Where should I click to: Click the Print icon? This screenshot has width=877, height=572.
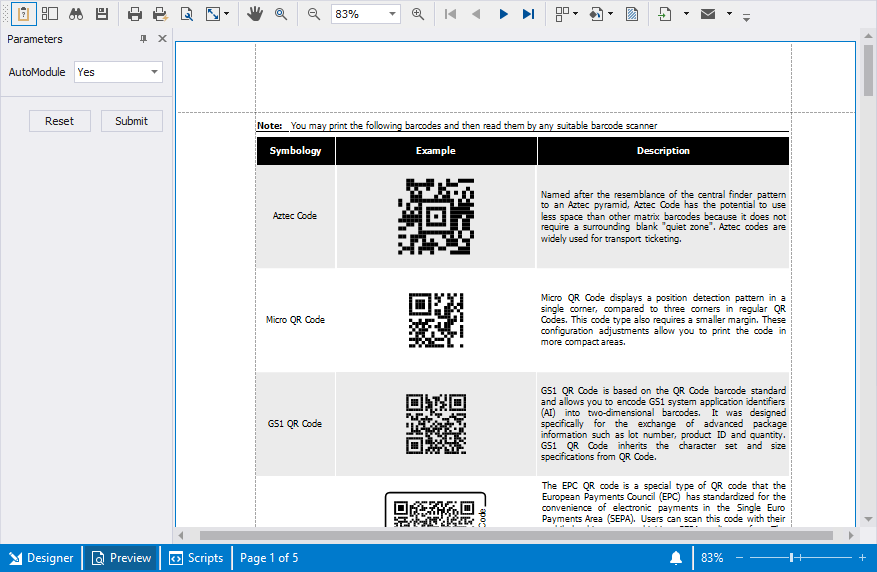(x=135, y=14)
